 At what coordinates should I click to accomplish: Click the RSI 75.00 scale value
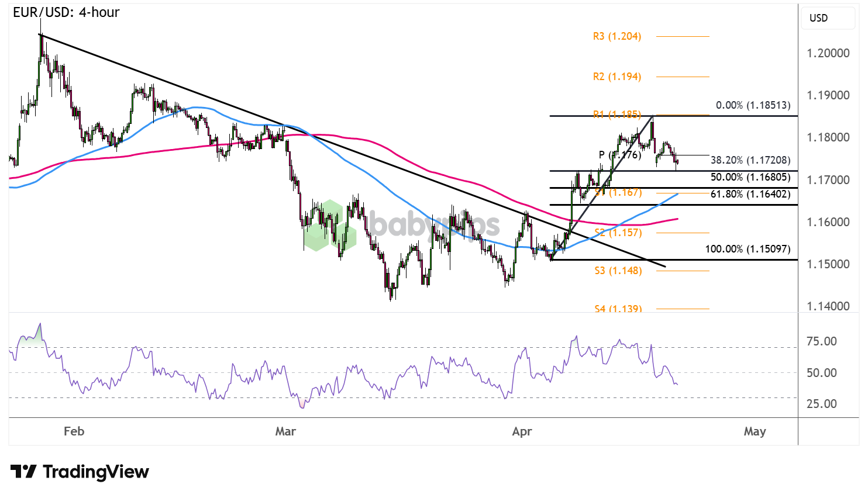[x=821, y=341]
